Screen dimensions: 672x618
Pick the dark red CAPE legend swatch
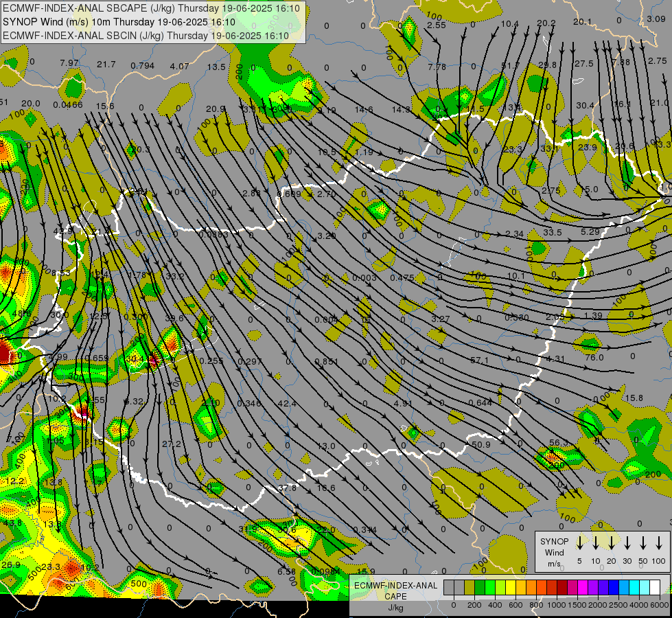pyautogui.click(x=562, y=588)
